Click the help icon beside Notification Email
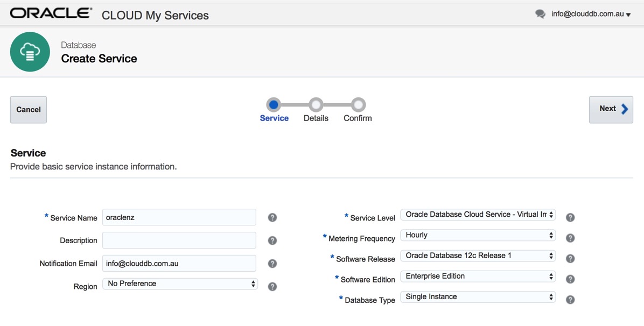644x326 pixels. coord(272,264)
